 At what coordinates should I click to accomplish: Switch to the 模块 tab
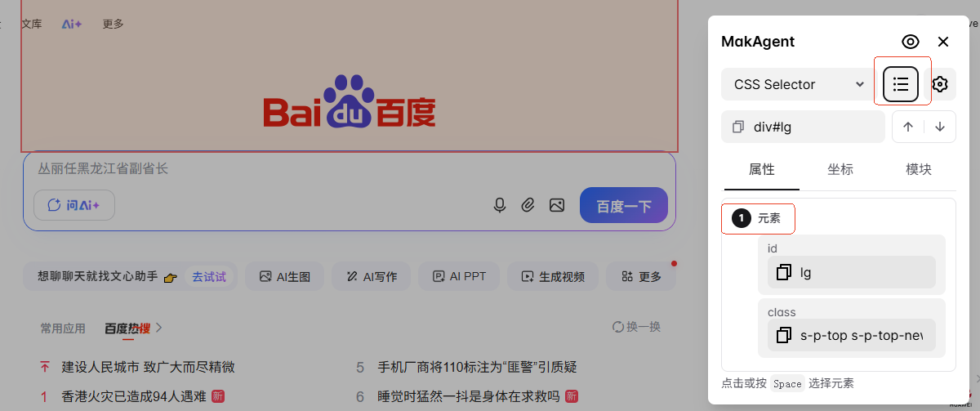[919, 170]
